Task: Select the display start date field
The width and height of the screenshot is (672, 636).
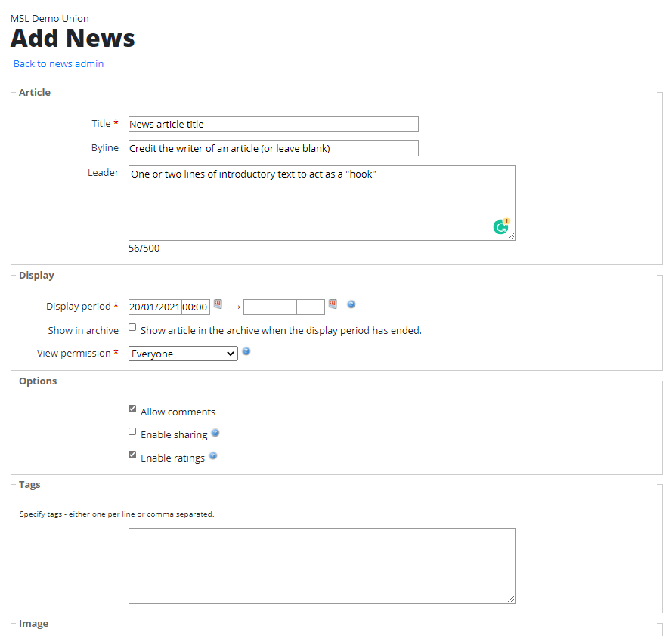Action: (155, 307)
